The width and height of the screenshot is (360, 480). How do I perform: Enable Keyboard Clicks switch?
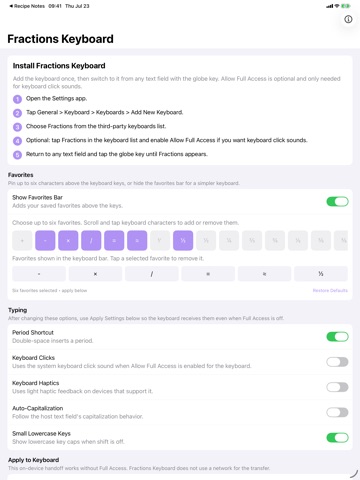point(337,362)
